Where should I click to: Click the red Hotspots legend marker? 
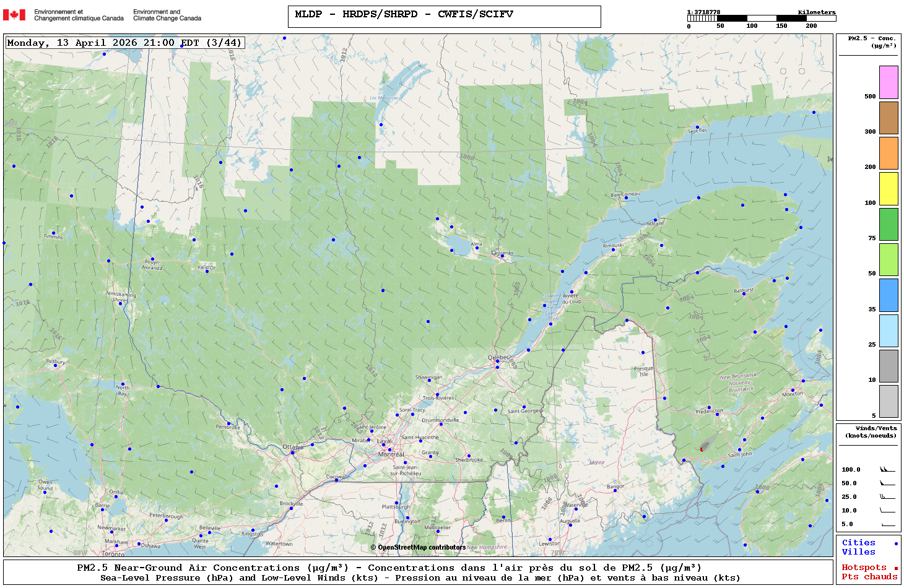tap(895, 568)
